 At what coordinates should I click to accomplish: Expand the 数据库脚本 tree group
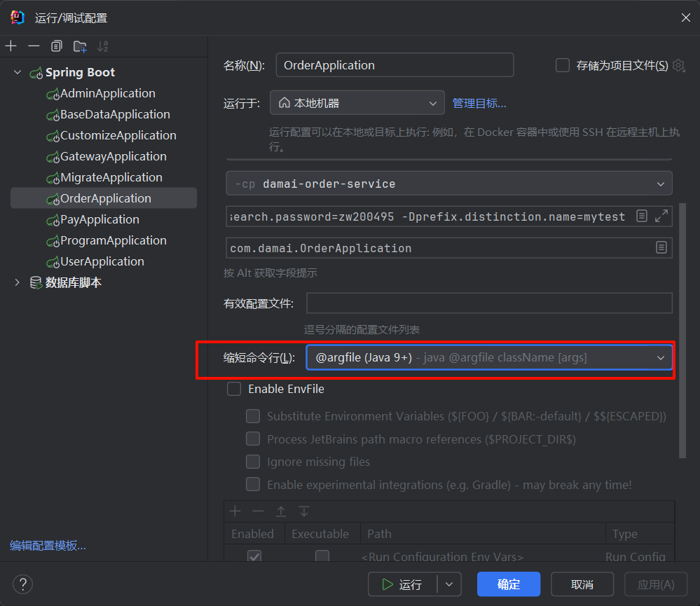click(18, 282)
